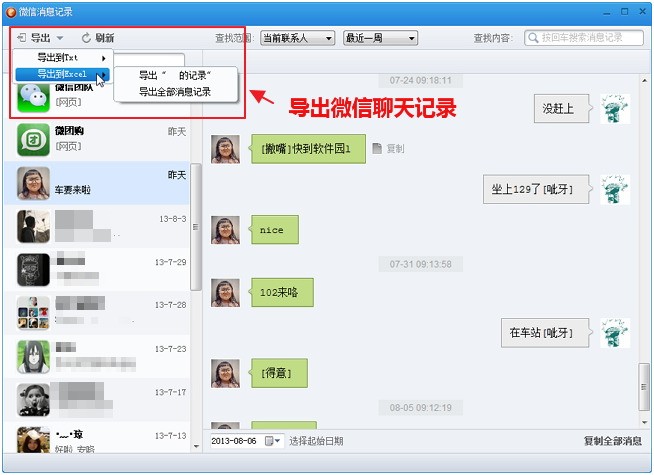
Task: Expand the 最近一周 time range dropdown
Action: point(380,38)
